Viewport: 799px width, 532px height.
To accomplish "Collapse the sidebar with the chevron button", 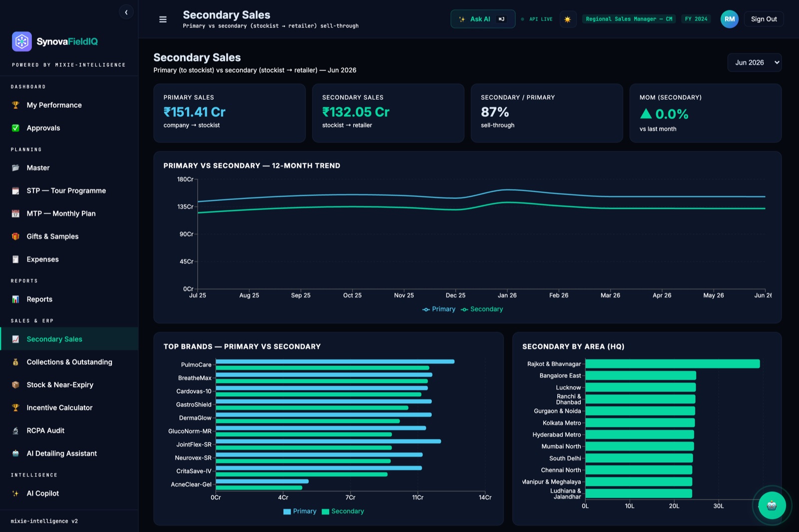I will point(126,12).
